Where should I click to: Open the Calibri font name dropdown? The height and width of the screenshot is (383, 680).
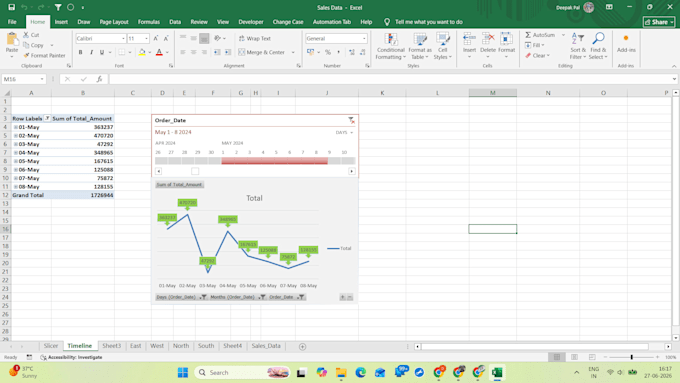point(123,39)
